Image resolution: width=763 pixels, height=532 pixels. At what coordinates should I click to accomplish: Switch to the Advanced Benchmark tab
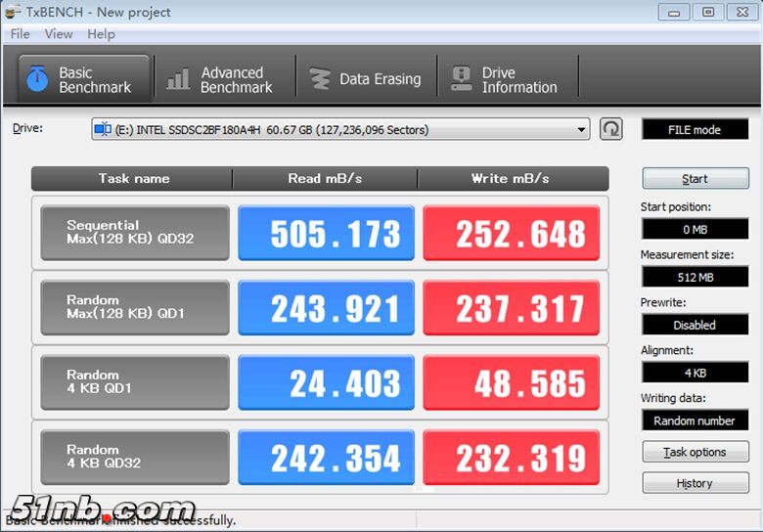tap(225, 80)
